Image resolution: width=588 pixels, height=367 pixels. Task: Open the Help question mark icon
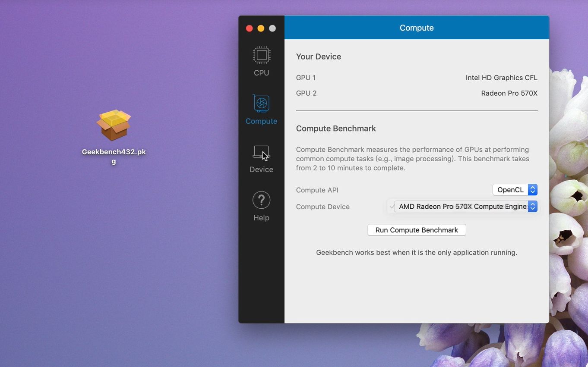pos(261,200)
